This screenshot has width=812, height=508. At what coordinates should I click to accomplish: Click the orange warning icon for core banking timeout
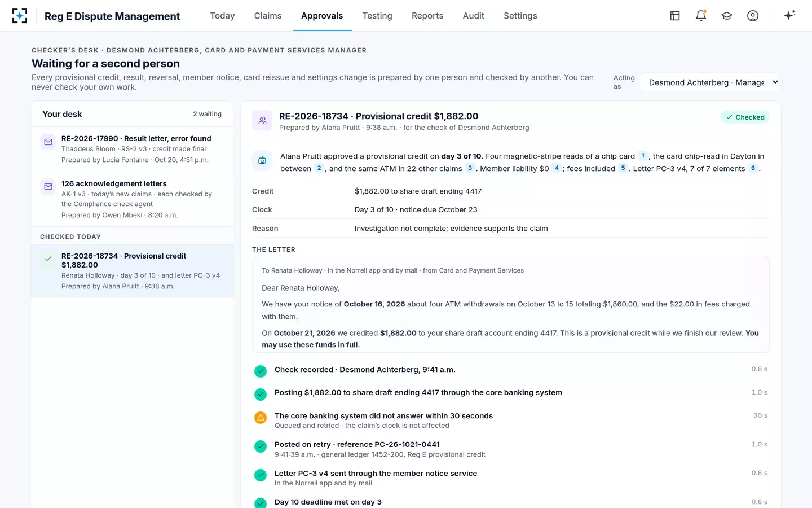[x=261, y=418]
